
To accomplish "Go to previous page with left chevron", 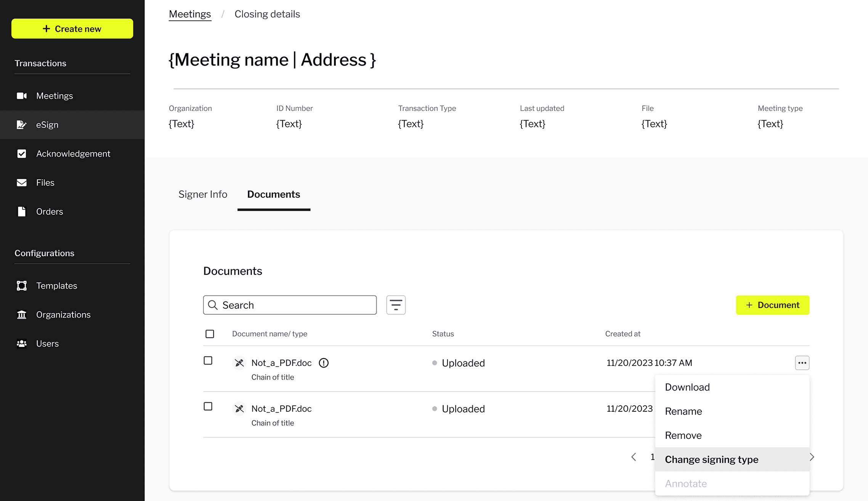I will click(x=634, y=457).
